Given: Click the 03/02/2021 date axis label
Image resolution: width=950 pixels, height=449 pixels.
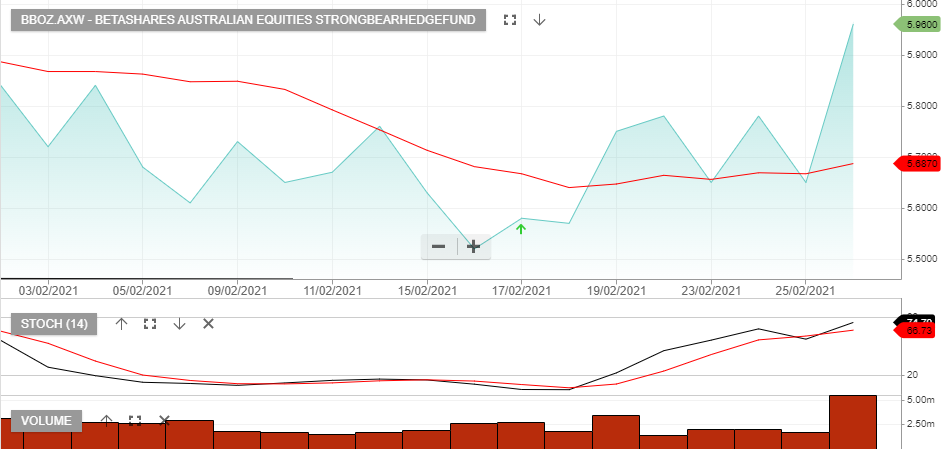Looking at the screenshot, I should (x=47, y=291).
